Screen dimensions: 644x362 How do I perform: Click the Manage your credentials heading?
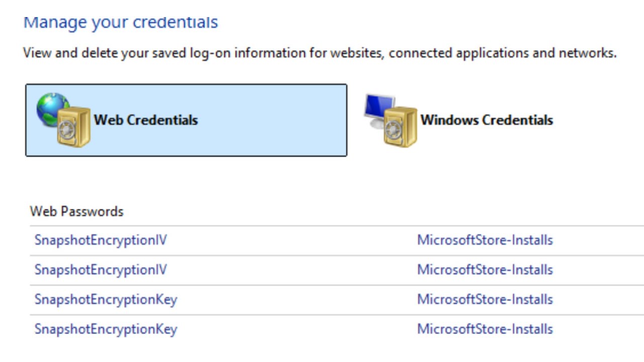point(121,22)
